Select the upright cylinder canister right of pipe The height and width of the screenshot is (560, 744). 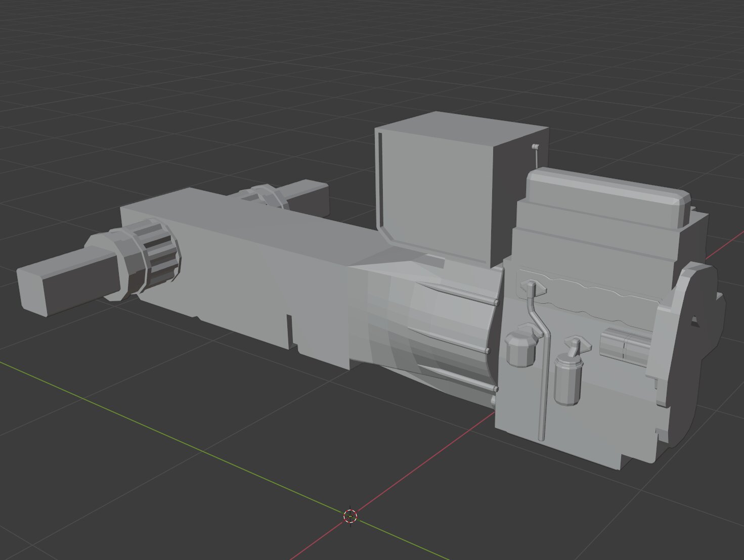click(567, 379)
